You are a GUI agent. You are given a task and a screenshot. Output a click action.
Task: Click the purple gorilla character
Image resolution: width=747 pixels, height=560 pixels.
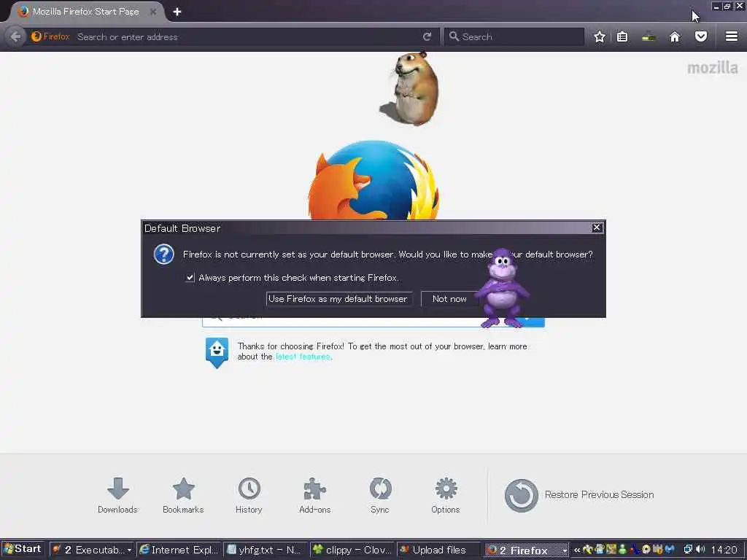tap(502, 289)
